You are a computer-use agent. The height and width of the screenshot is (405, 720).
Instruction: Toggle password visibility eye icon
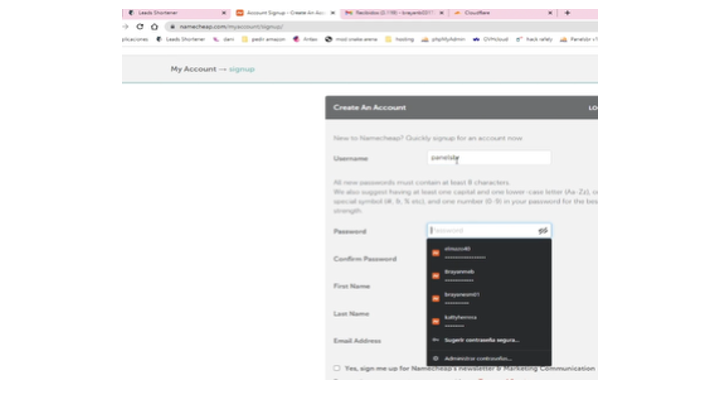[543, 231]
